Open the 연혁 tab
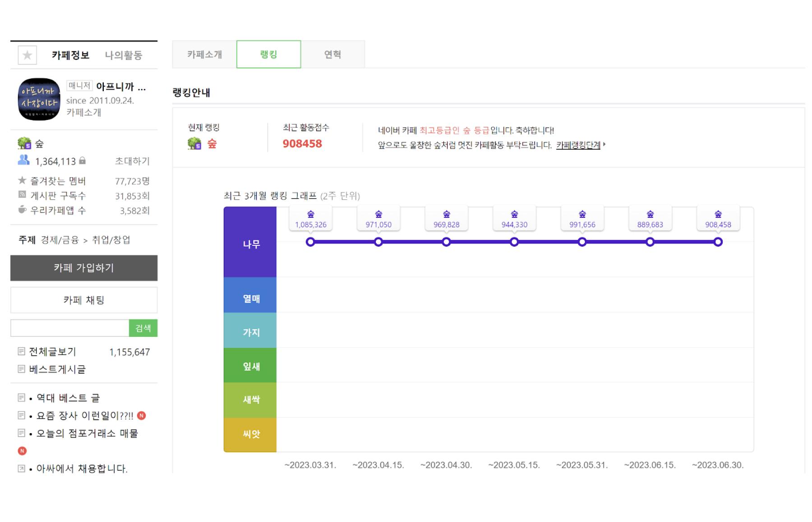This screenshot has width=812, height=522. [x=332, y=55]
